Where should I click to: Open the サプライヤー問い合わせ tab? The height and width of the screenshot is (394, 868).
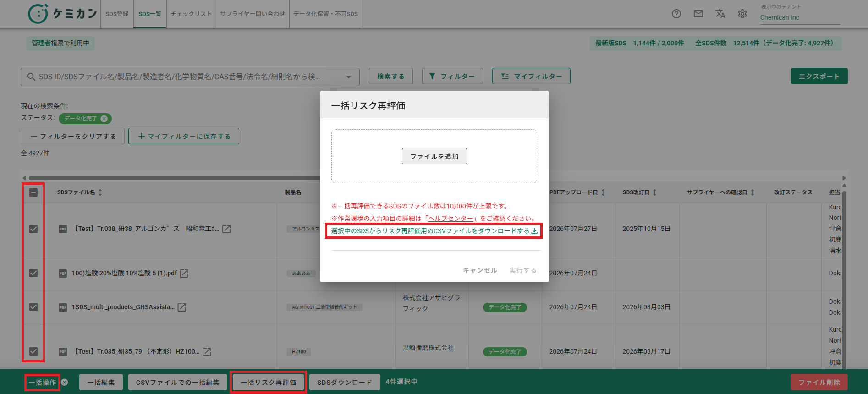[x=253, y=14]
